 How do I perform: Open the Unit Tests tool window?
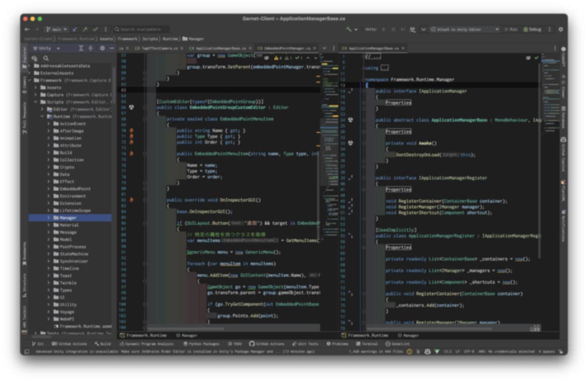(x=306, y=344)
